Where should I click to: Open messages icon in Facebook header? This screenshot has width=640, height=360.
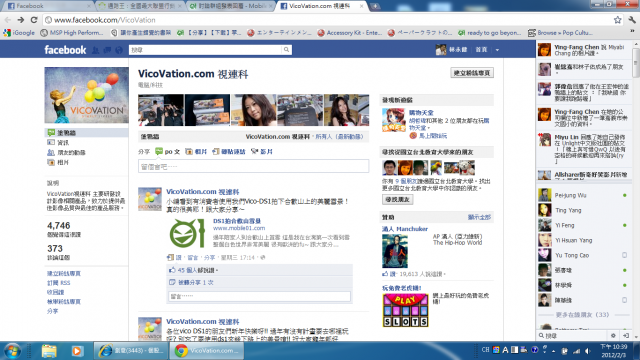click(x=107, y=50)
